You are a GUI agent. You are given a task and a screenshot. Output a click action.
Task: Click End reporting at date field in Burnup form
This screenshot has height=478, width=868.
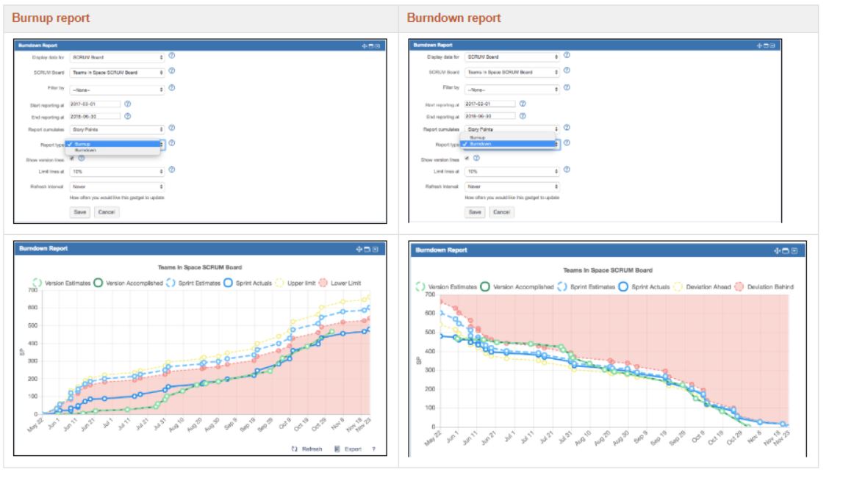coord(96,116)
